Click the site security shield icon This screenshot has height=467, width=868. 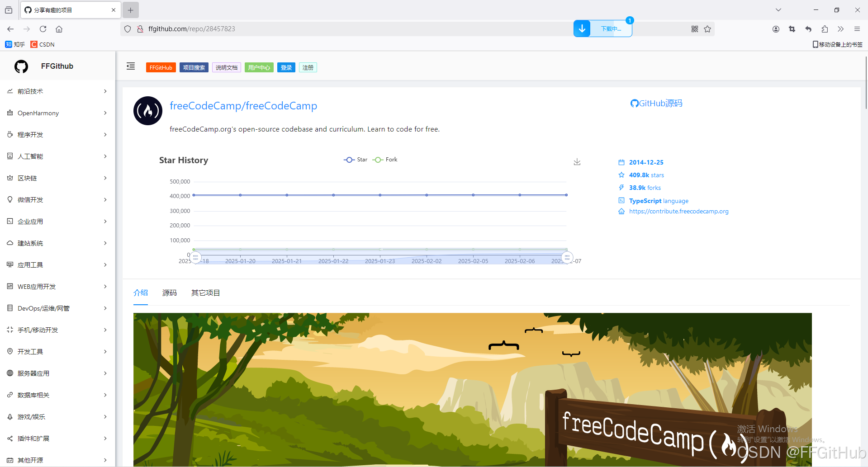click(x=128, y=29)
